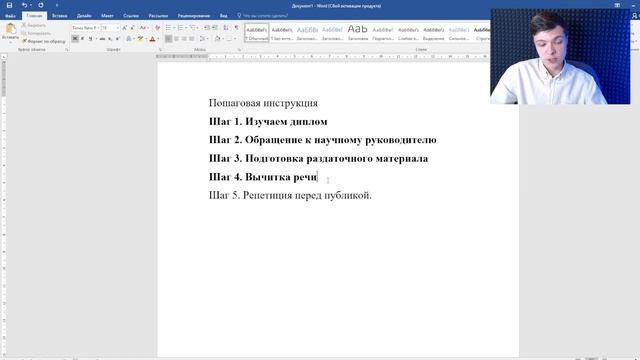640x360 pixels.
Task: Open the Change Case (Aa) menu
Action: (144, 28)
